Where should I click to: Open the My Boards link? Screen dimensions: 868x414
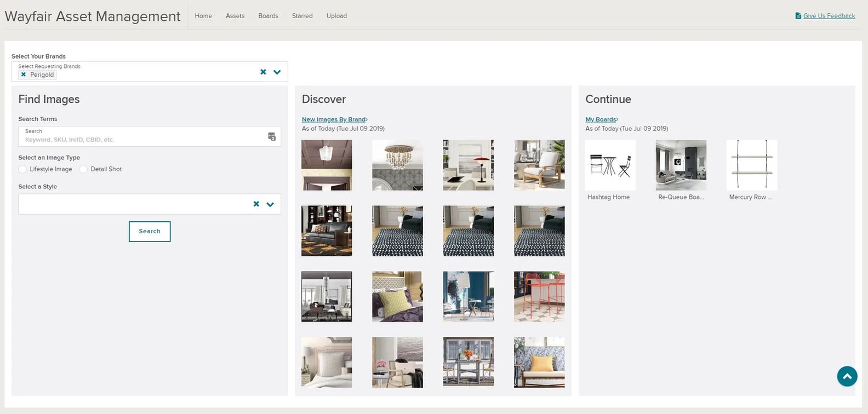click(x=601, y=119)
